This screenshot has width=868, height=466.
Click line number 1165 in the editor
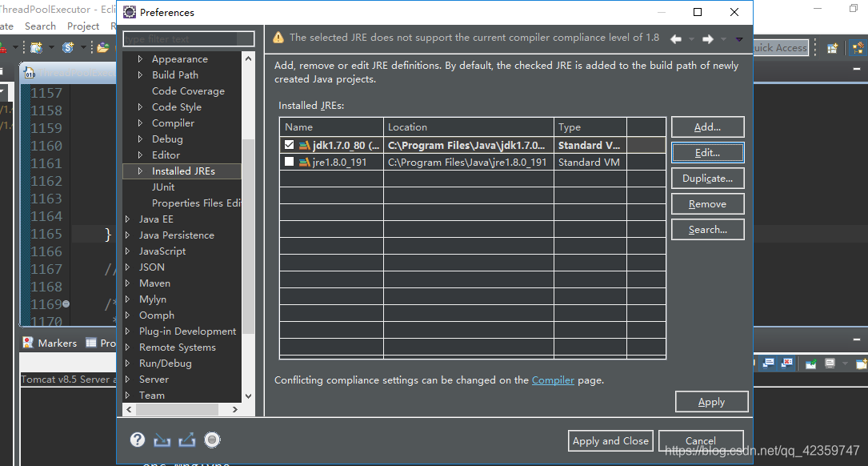coord(46,234)
